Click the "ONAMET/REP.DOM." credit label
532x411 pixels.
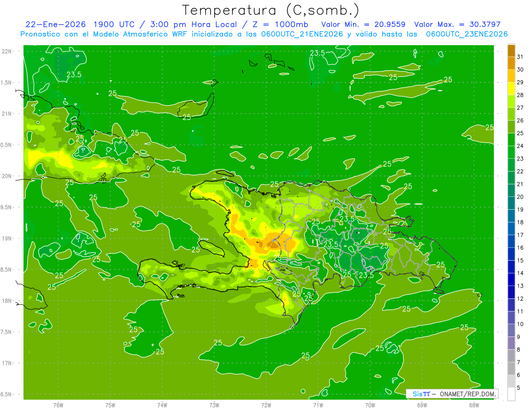click(x=467, y=394)
